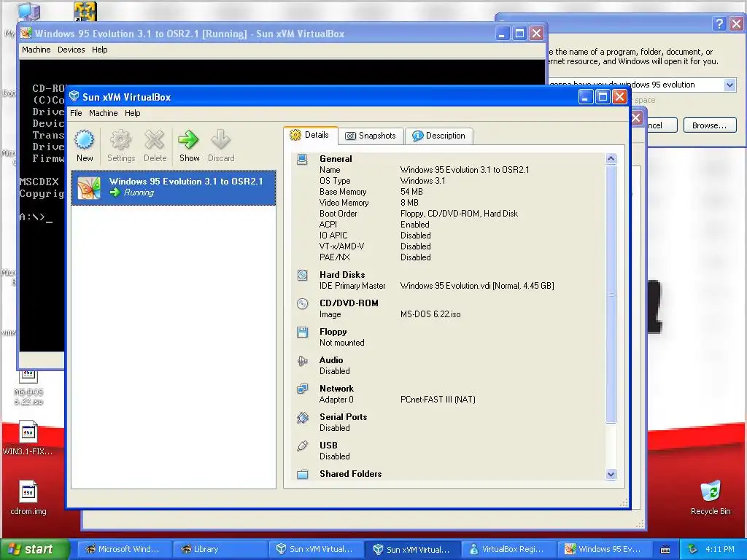Click the Delete machine toolbar icon
747x560 pixels.
[155, 140]
